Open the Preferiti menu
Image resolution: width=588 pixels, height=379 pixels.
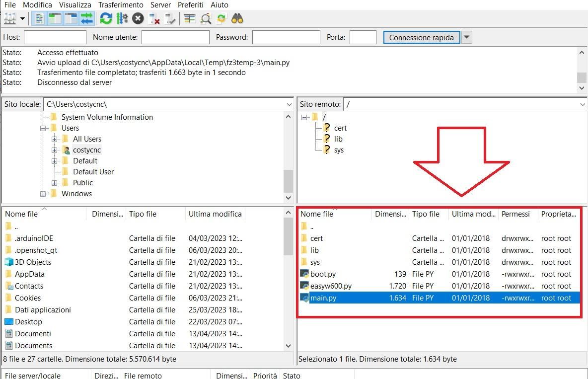tap(191, 5)
